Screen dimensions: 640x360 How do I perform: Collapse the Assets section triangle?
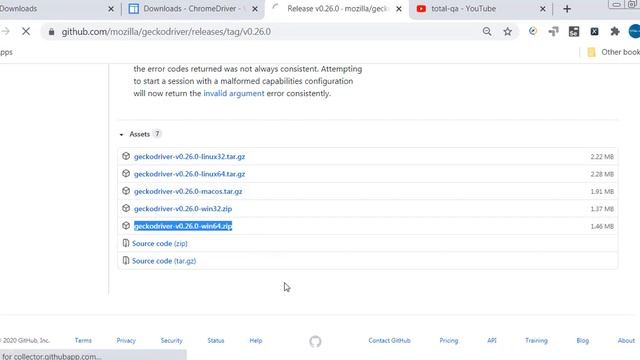121,134
